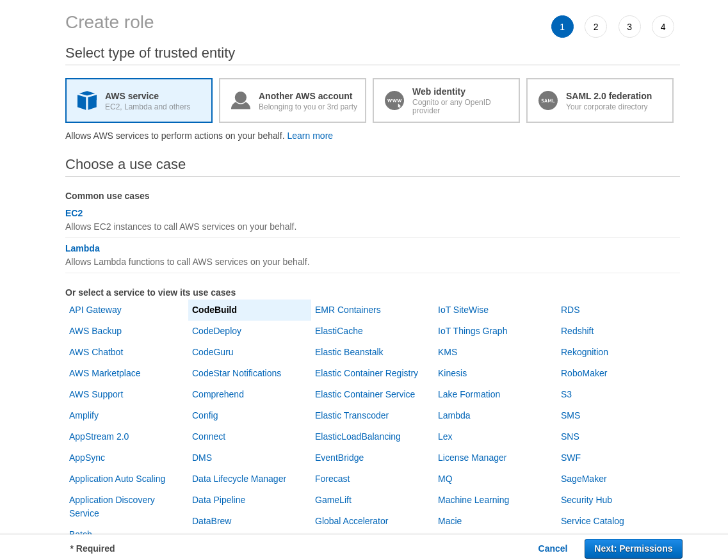Select the SageMaker service

pos(583,479)
